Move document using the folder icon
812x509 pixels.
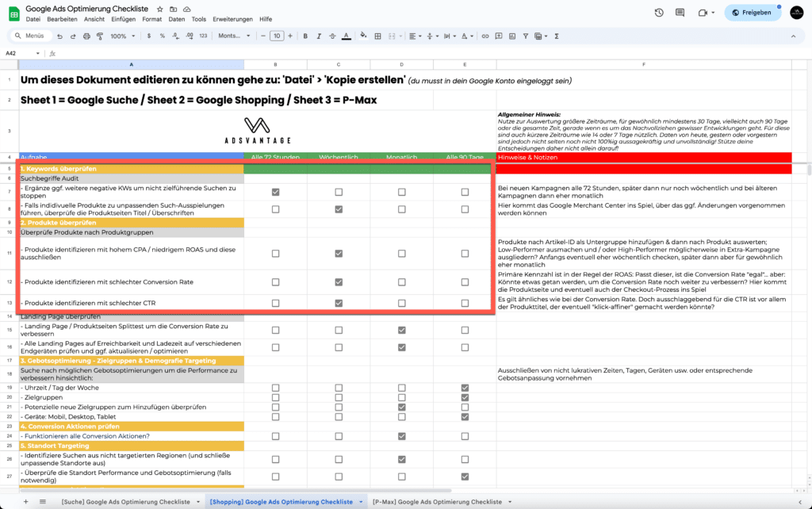pyautogui.click(x=174, y=10)
